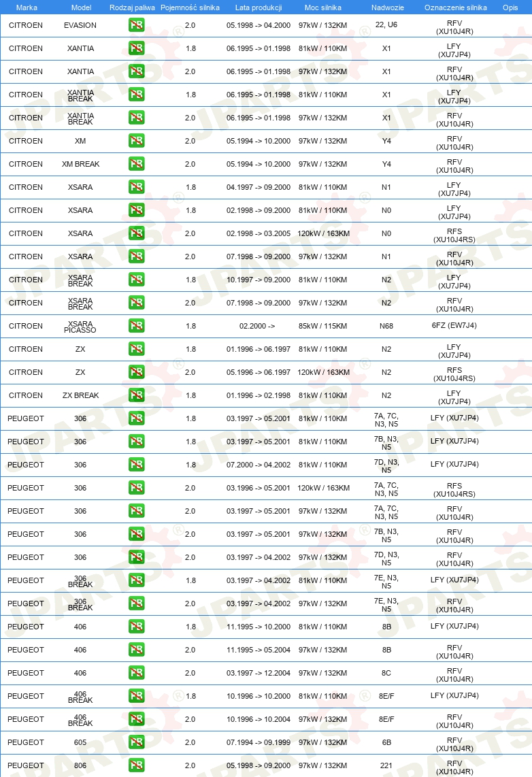Click the fuel icon for XSARA 163KM row
The image size is (532, 777).
pos(136,233)
